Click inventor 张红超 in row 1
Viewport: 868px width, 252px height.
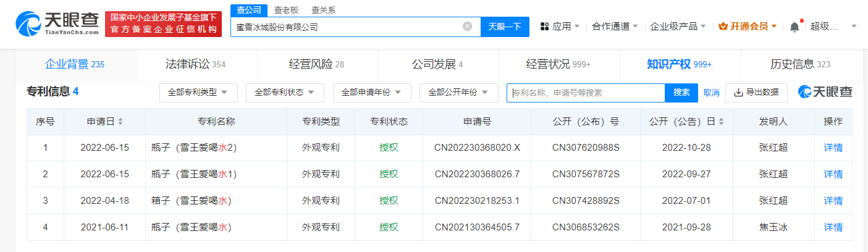point(773,148)
